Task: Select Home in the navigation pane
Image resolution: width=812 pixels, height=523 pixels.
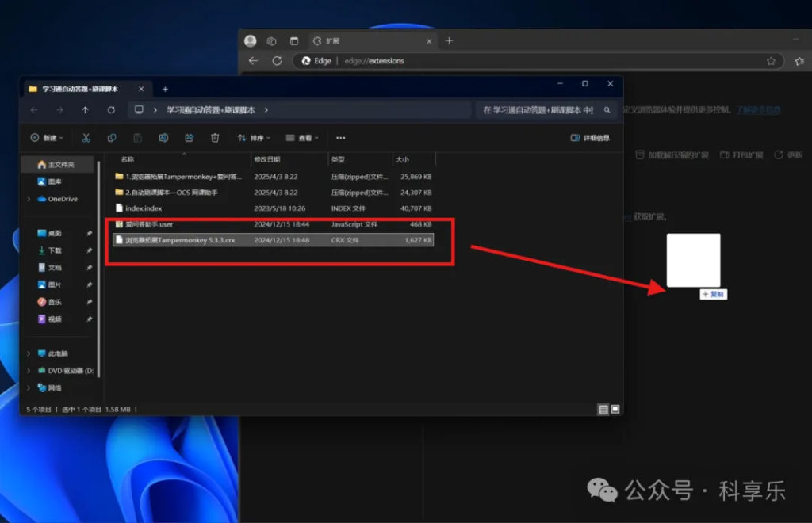Action: point(57,165)
